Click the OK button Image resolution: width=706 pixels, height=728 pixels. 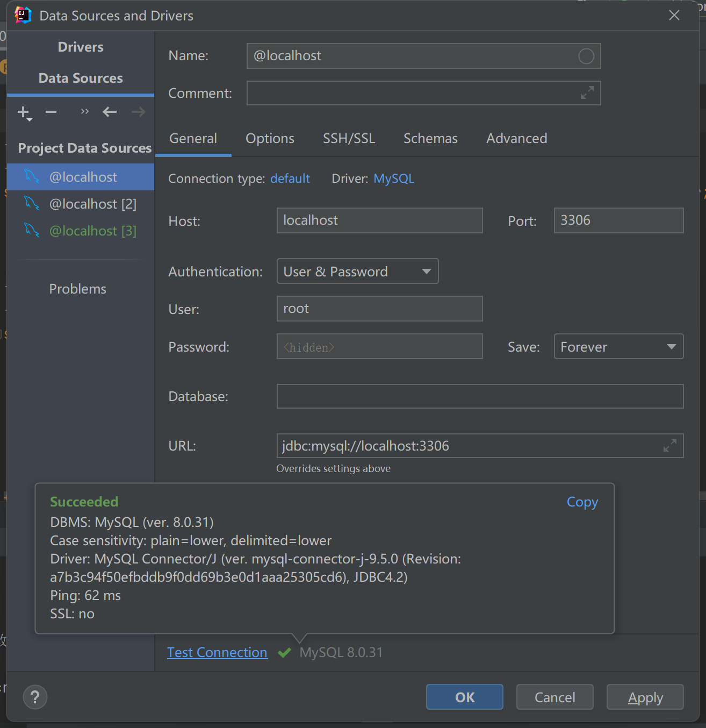click(x=465, y=697)
